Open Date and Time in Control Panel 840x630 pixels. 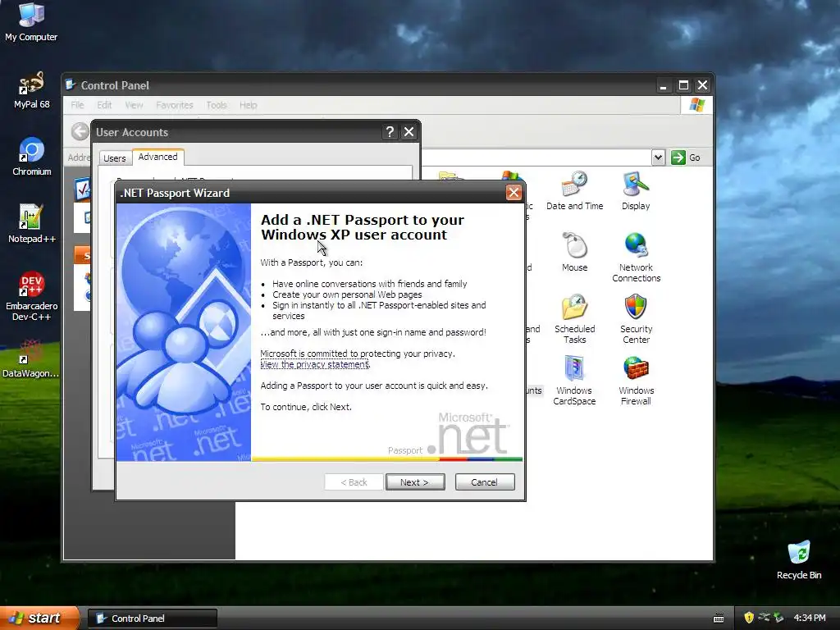[574, 190]
